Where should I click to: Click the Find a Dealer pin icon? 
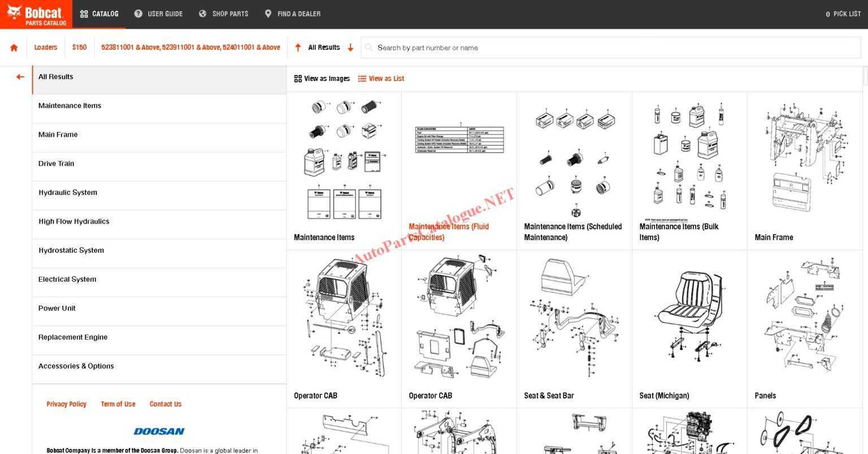(267, 14)
